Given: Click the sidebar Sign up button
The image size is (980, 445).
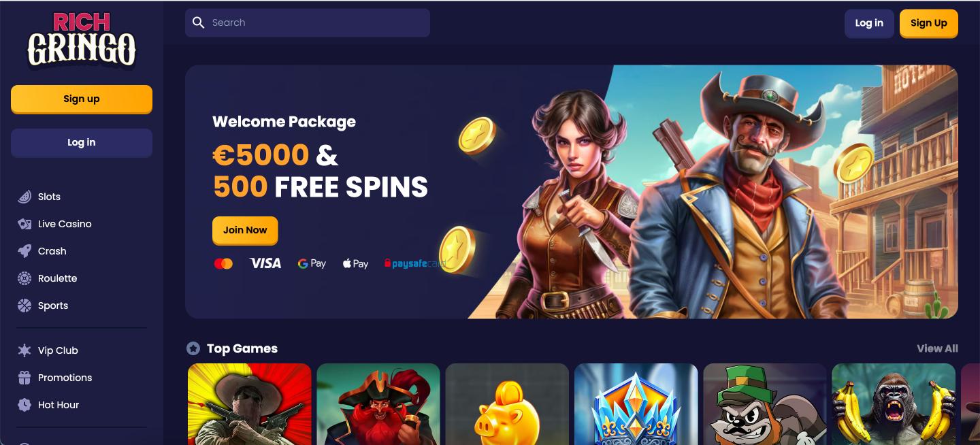Looking at the screenshot, I should (82, 99).
